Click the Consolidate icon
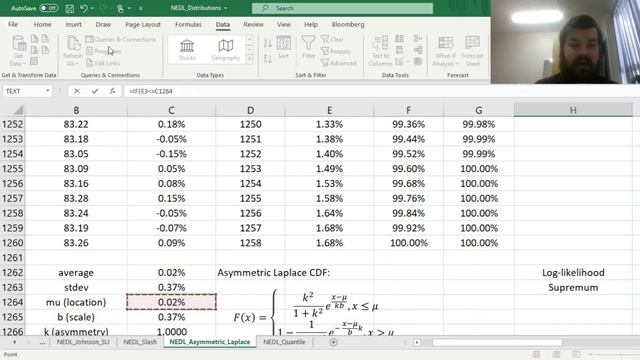The width and height of the screenshot is (640, 360). (418, 38)
